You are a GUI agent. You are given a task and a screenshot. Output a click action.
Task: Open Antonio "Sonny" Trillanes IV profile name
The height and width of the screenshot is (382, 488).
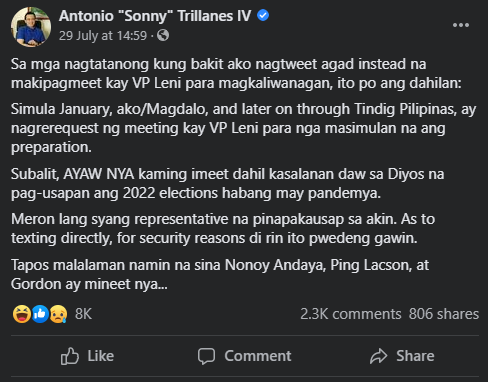[x=155, y=16]
